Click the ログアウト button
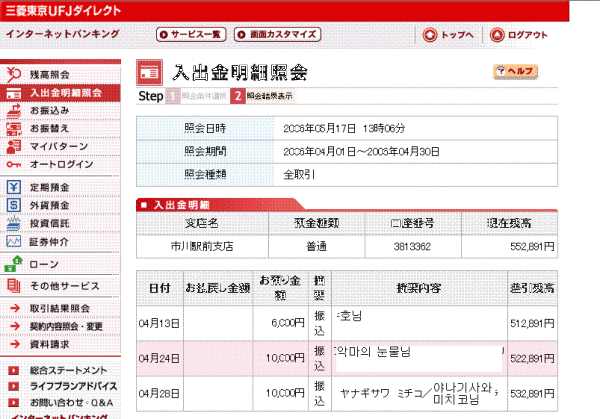600x419 pixels. [519, 34]
